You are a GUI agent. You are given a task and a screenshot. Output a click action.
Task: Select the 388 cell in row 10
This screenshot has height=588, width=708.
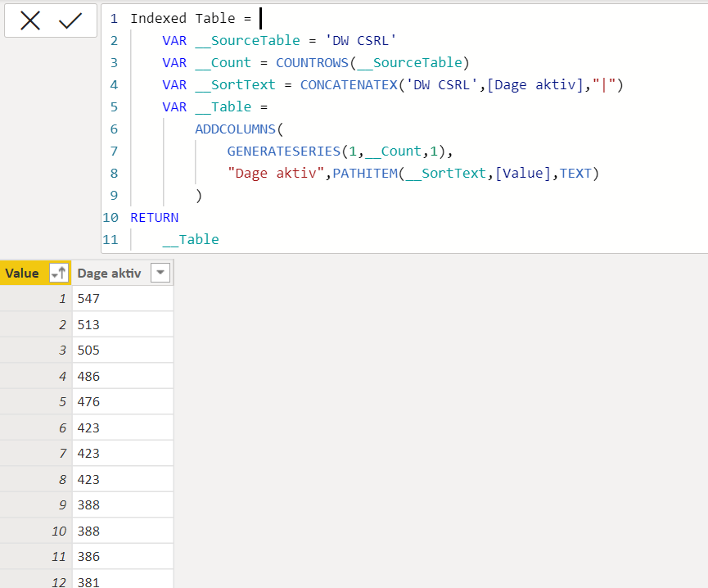[123, 531]
